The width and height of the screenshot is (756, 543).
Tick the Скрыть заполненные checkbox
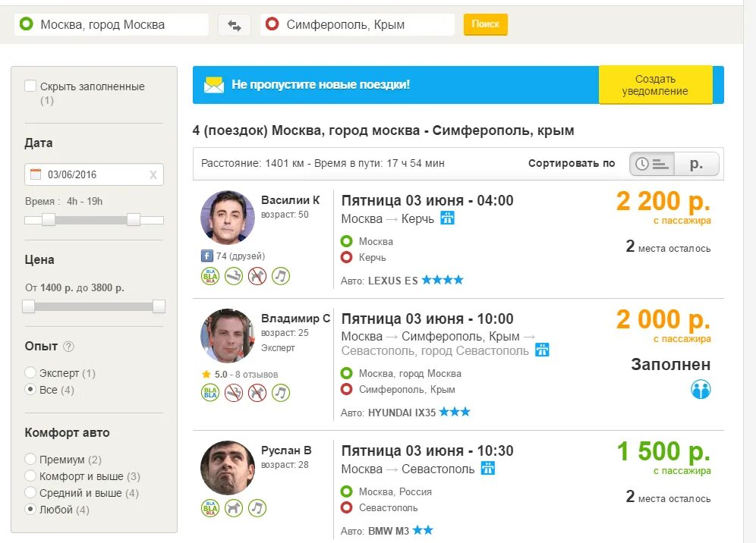pyautogui.click(x=30, y=86)
